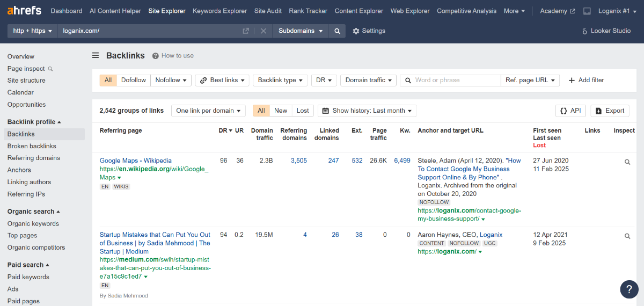
Task: Open the Nofollow filter dropdown
Action: click(x=171, y=80)
